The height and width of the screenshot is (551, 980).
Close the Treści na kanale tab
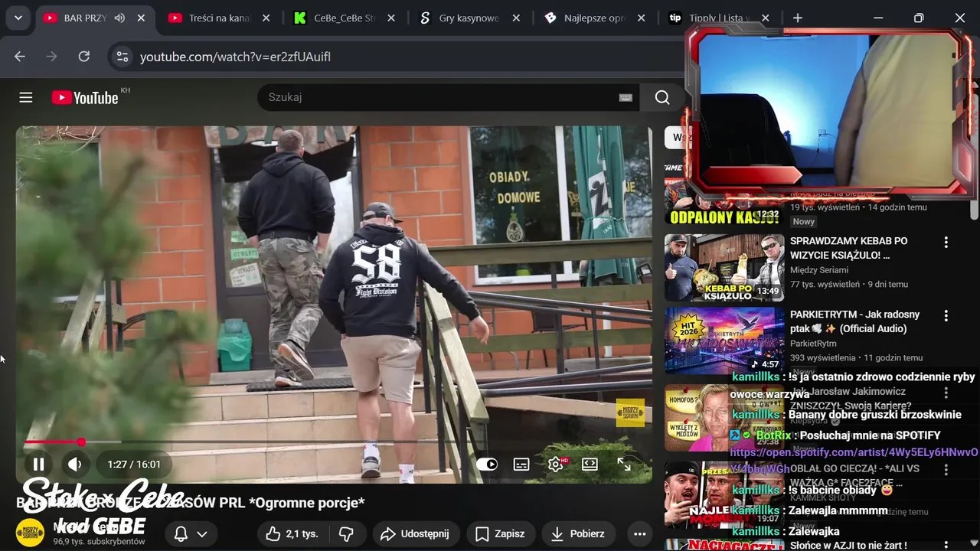(266, 18)
